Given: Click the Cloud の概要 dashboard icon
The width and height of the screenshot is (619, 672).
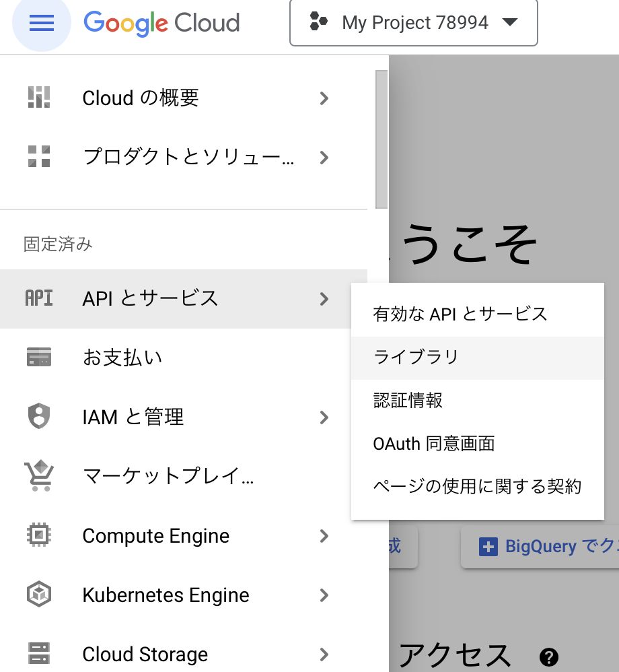Looking at the screenshot, I should pyautogui.click(x=39, y=97).
